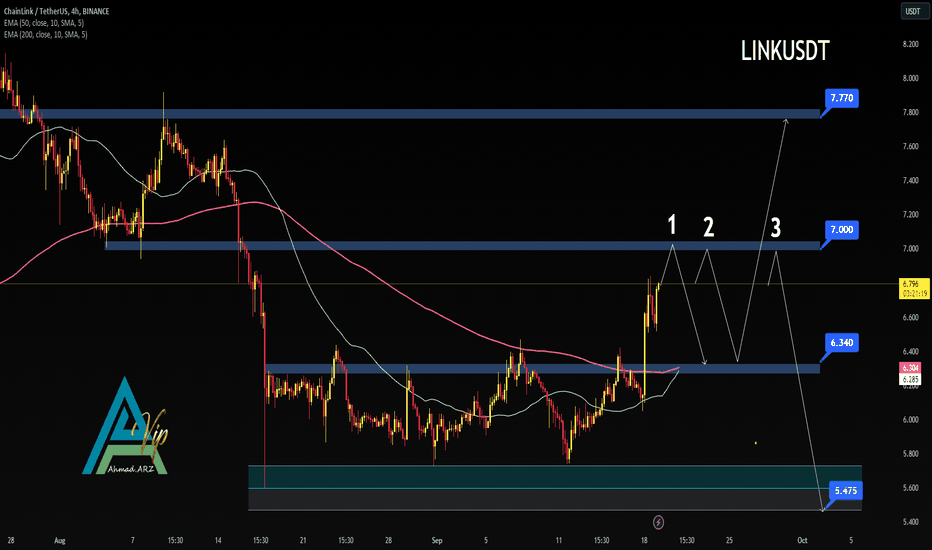This screenshot has width=932, height=550.
Task: Click the 6.000 price axis value
Action: (x=910, y=420)
